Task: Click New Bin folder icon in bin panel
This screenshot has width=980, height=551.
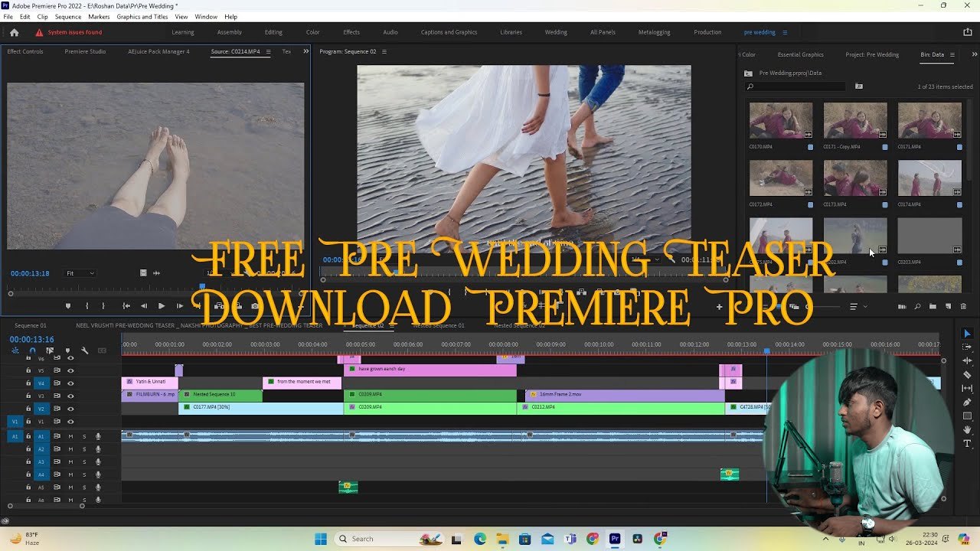Action: tap(933, 307)
